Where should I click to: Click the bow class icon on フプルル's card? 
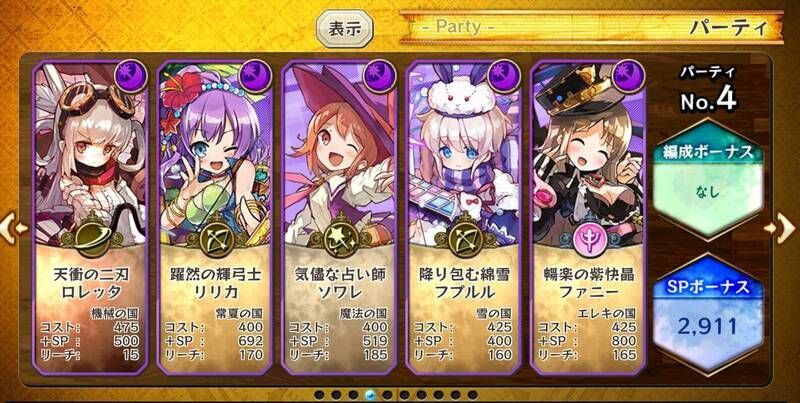pos(464,240)
